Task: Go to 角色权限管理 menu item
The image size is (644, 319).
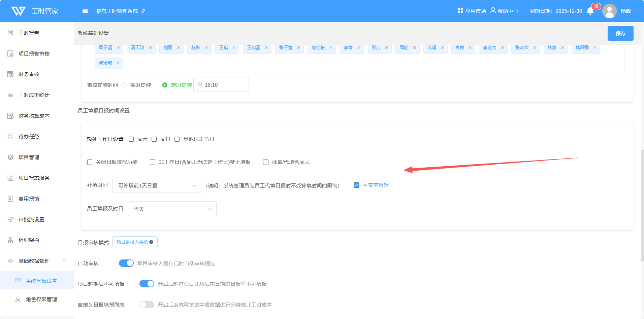Action: tap(41, 299)
